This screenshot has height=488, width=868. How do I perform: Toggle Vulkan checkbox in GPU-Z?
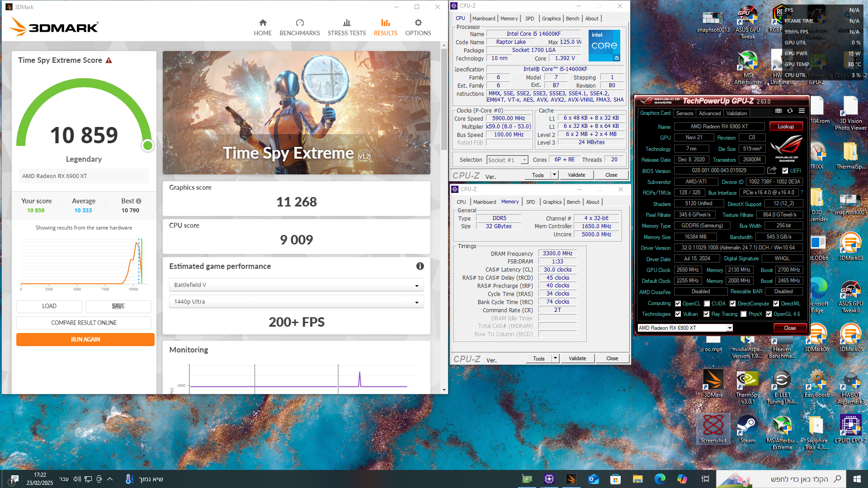[678, 314]
